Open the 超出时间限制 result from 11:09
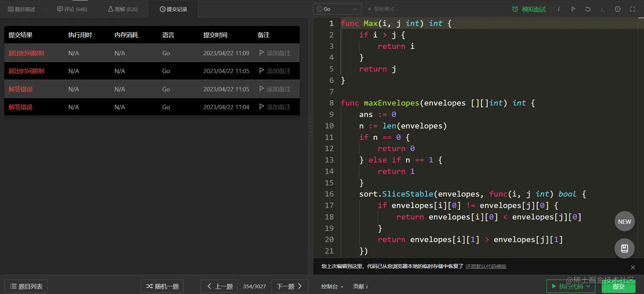 point(26,53)
